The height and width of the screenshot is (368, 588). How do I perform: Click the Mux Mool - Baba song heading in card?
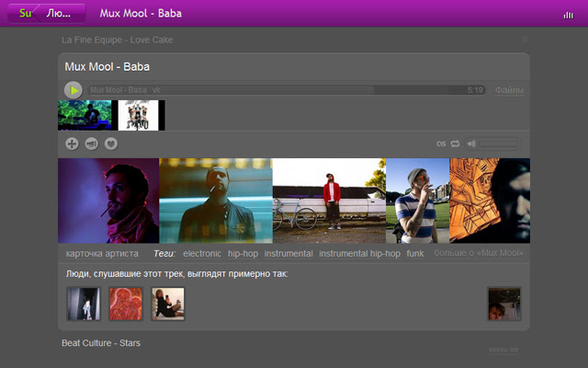[107, 67]
